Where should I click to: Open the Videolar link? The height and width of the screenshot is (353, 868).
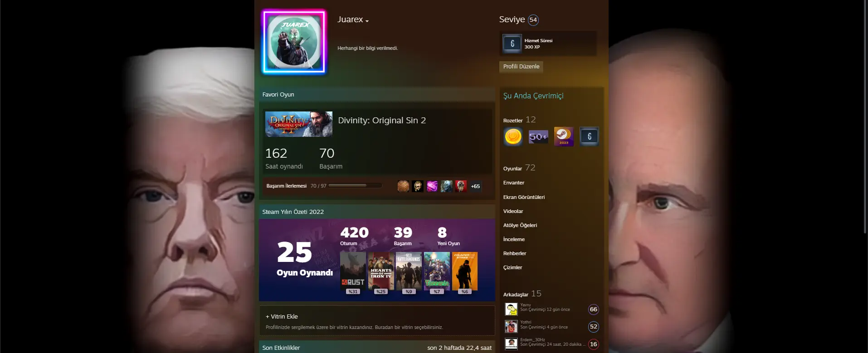513,212
